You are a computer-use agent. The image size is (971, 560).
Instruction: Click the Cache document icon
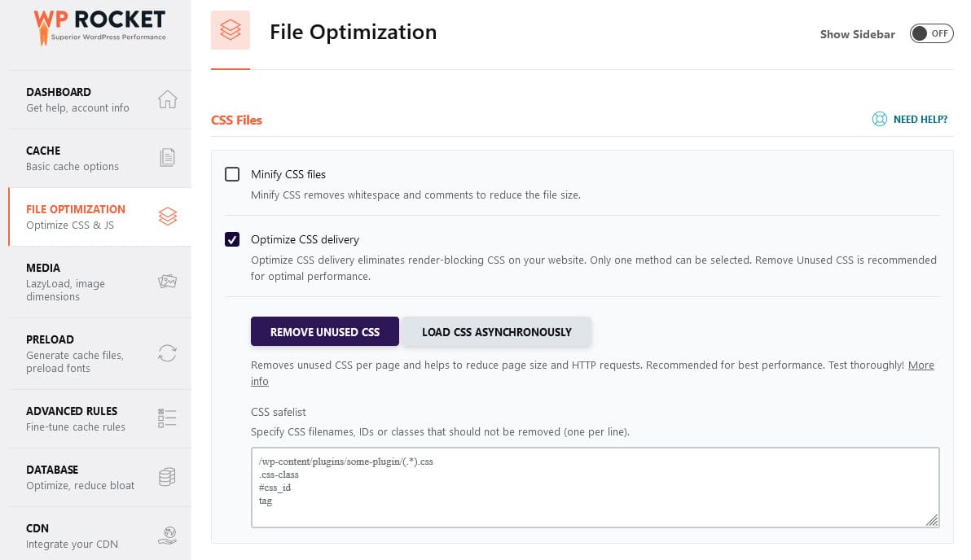[x=167, y=158]
